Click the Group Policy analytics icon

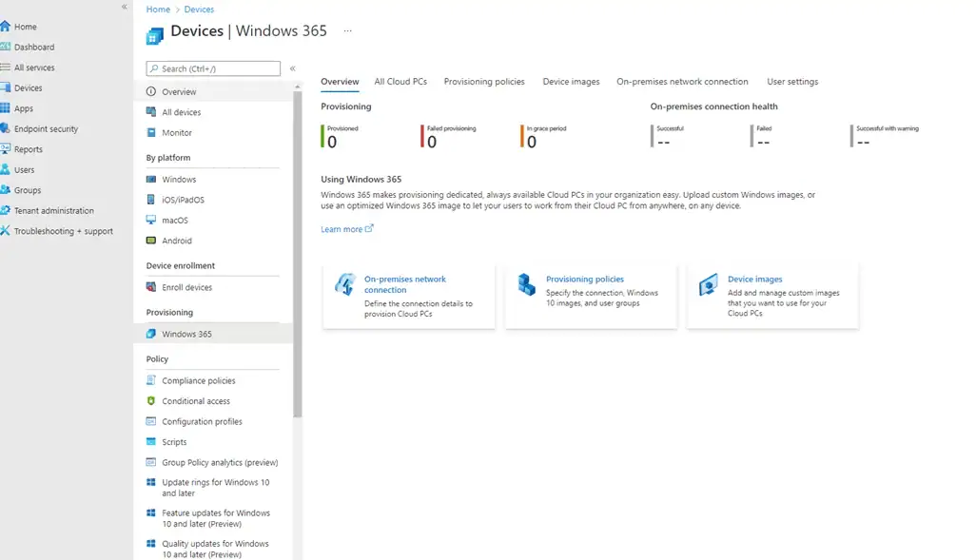[x=150, y=462]
